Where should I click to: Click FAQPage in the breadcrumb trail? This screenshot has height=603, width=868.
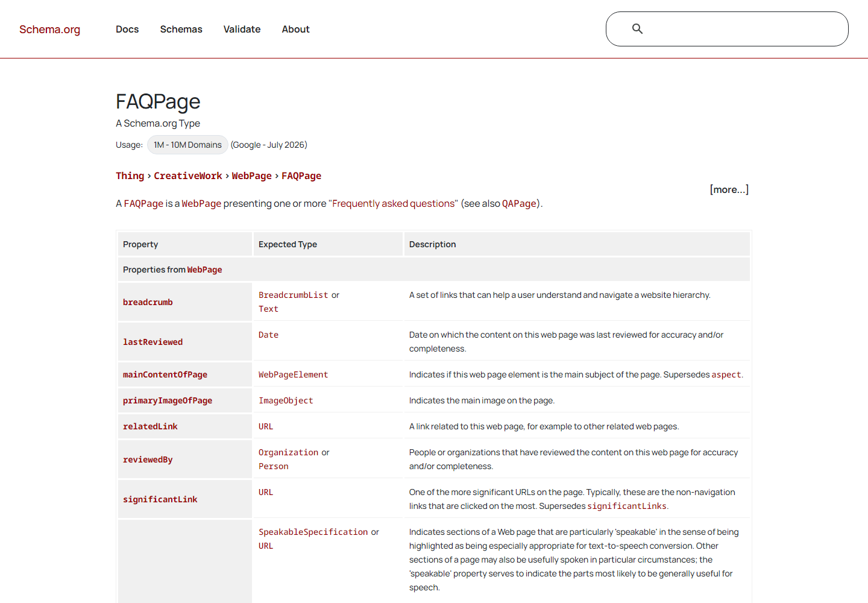point(301,176)
